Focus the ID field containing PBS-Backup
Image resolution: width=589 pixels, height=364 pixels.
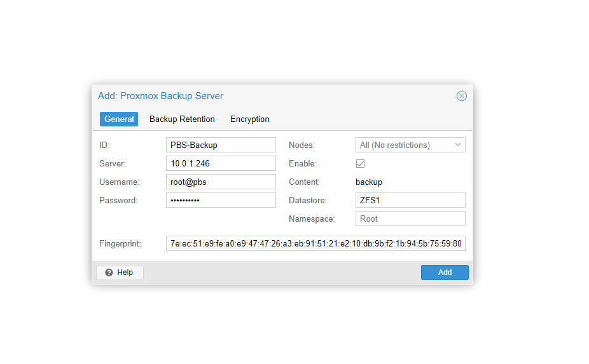click(x=220, y=145)
